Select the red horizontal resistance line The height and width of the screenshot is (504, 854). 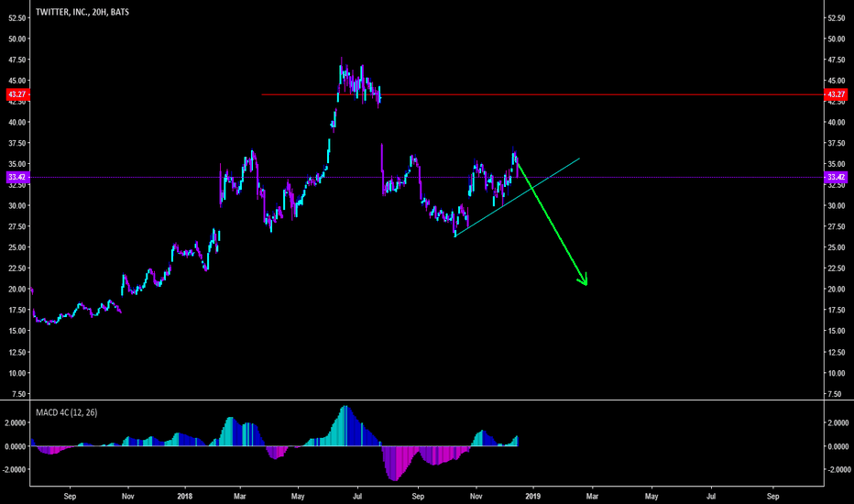coord(542,94)
